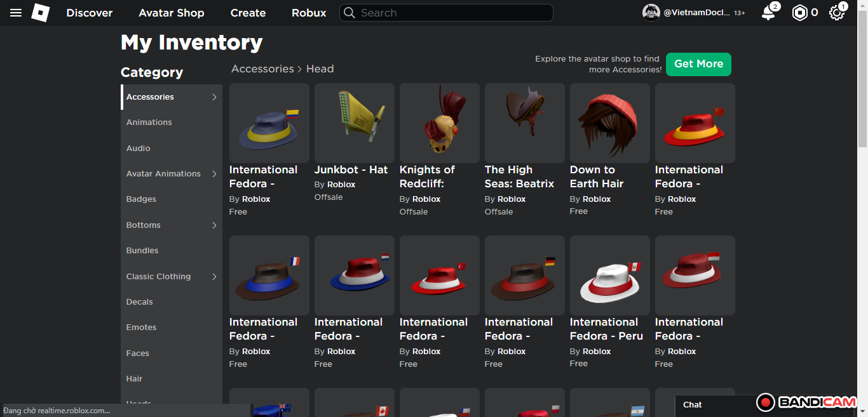The width and height of the screenshot is (868, 417).
Task: Expand the Classic Clothing category chevron
Action: point(214,277)
